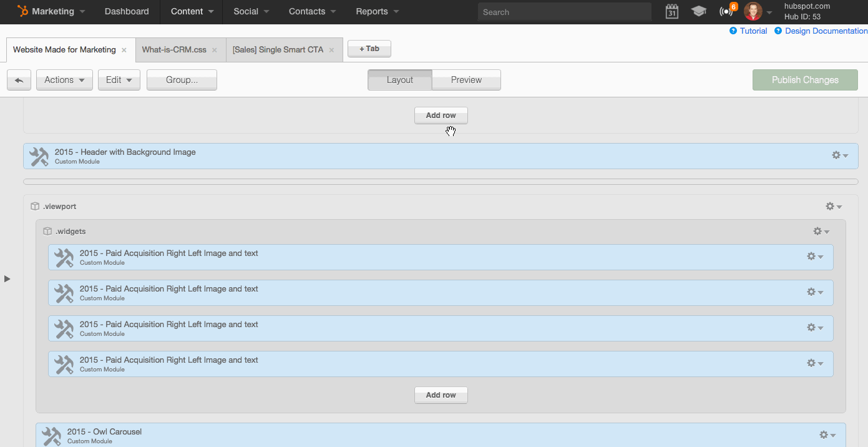Screen dimensions: 868x447
Task: Open the Actions dropdown
Action: (x=64, y=80)
